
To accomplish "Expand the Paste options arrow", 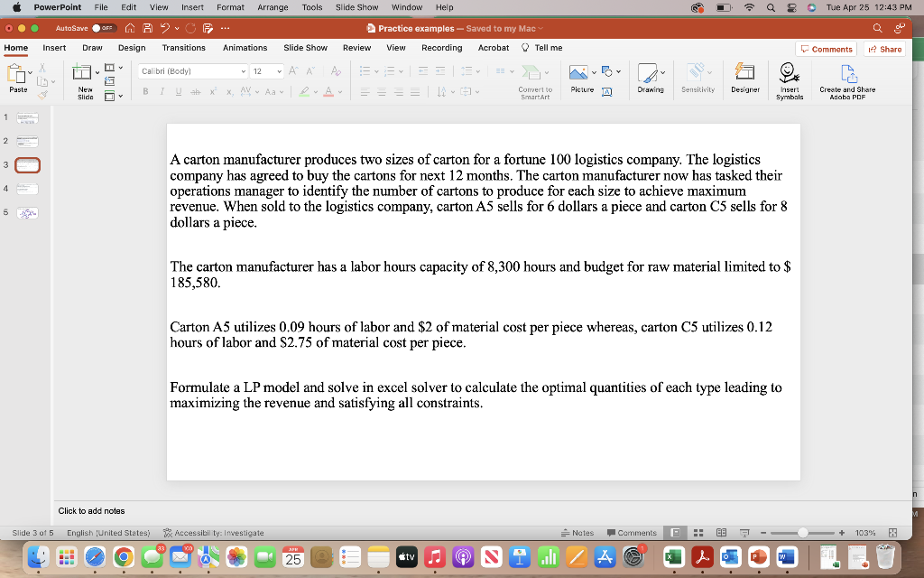I will click(x=30, y=72).
